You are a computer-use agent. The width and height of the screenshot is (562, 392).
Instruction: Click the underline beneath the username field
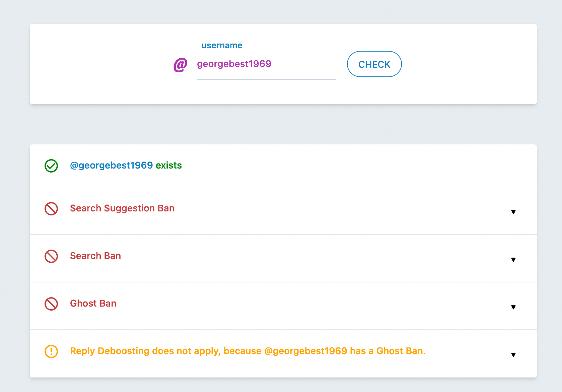(x=266, y=79)
